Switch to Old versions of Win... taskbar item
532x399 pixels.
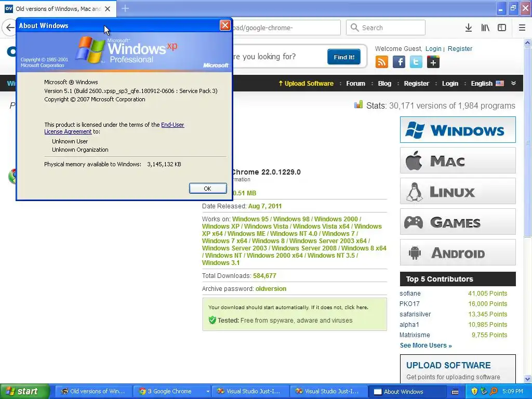[94, 391]
